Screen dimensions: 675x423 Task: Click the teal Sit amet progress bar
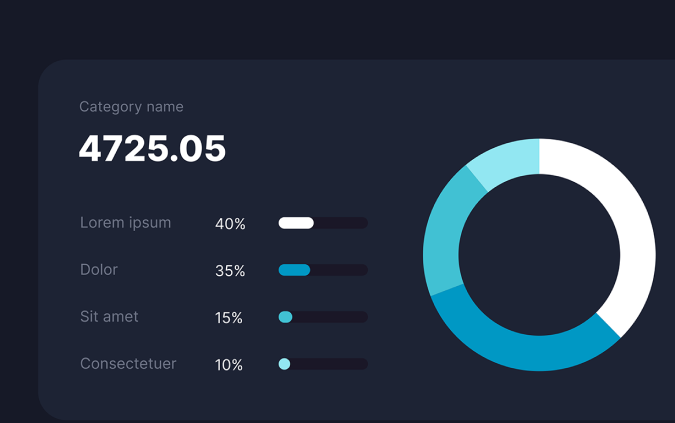point(285,317)
